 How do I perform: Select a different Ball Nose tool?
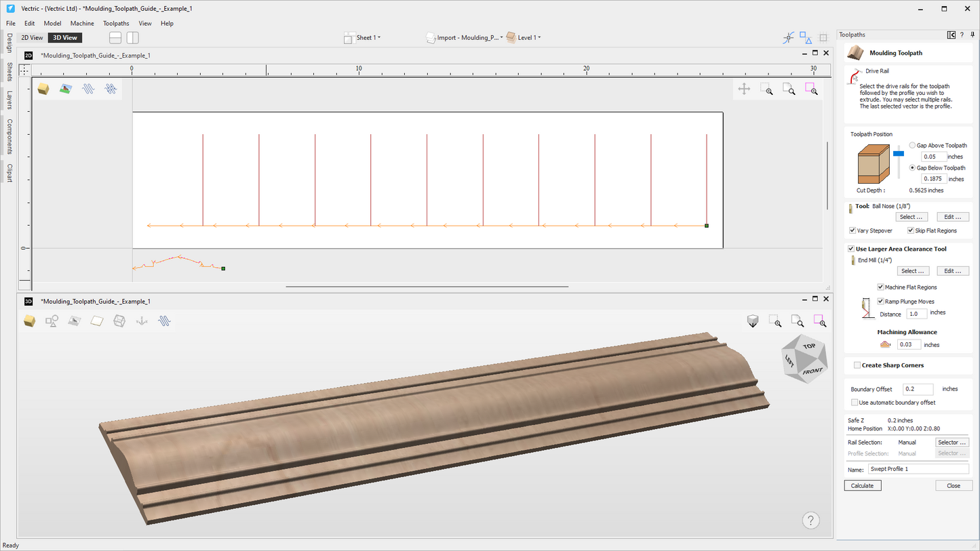coord(912,216)
